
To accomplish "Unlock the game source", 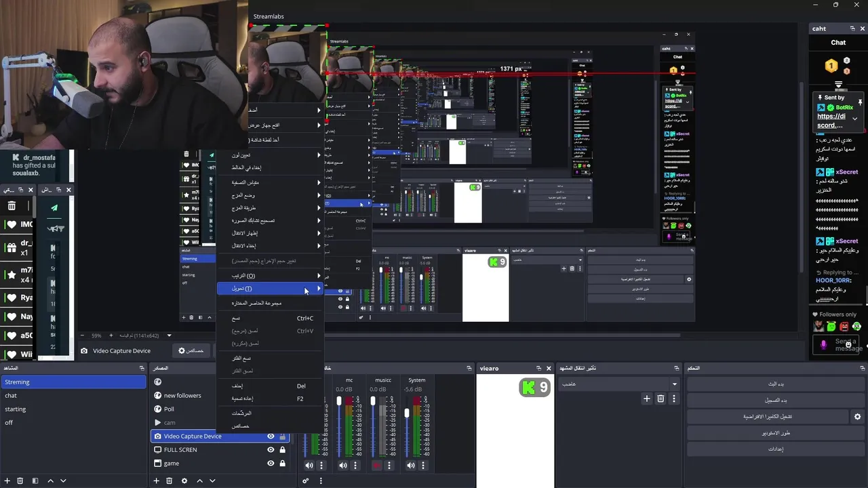I will pyautogui.click(x=283, y=464).
